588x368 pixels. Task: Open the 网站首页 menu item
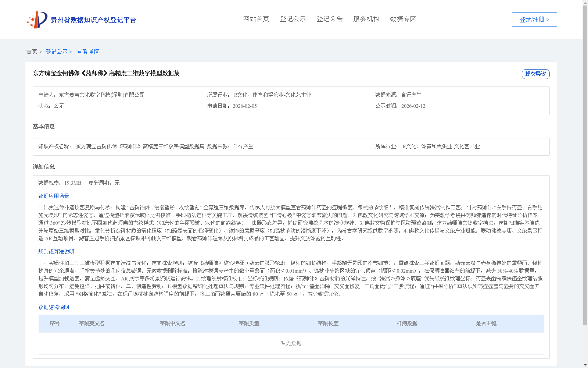pyautogui.click(x=256, y=19)
